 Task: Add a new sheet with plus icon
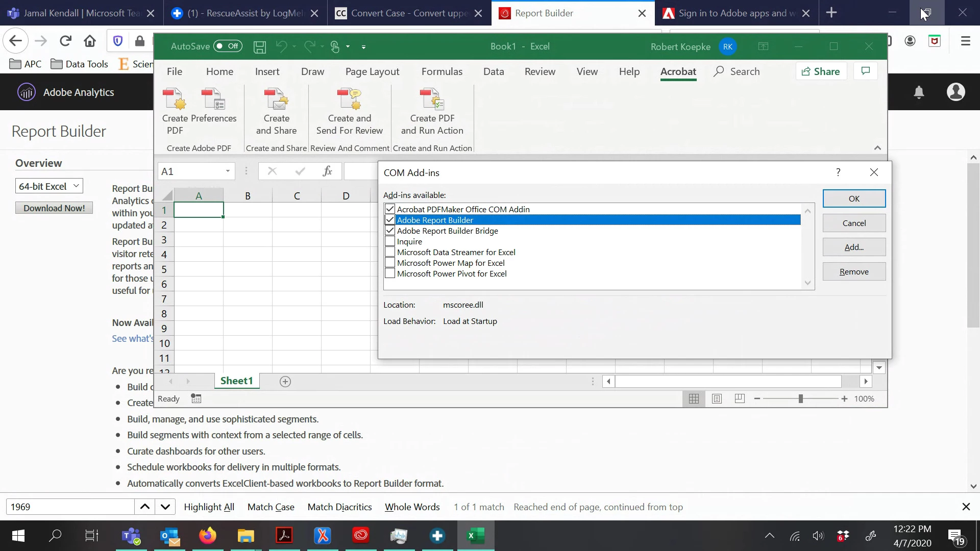click(x=285, y=382)
